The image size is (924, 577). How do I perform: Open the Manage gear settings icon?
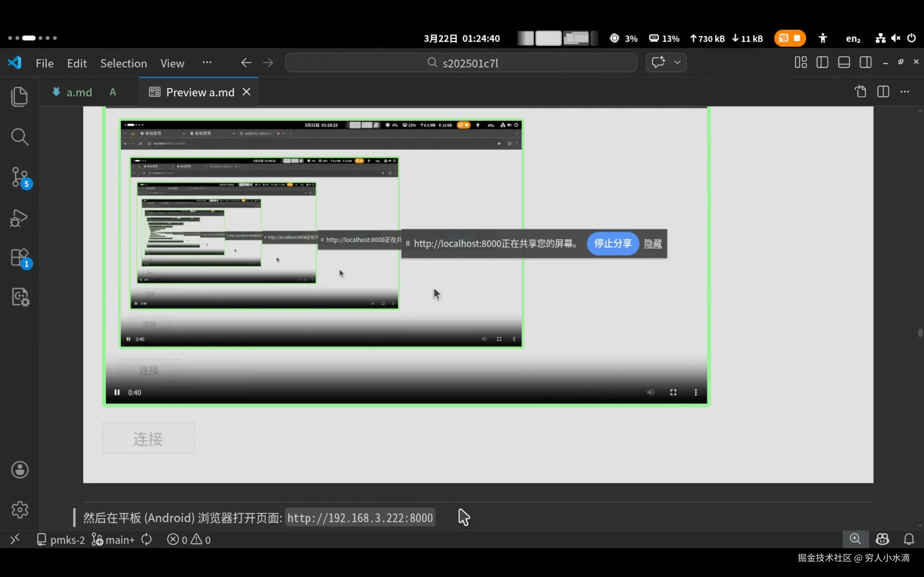click(20, 510)
